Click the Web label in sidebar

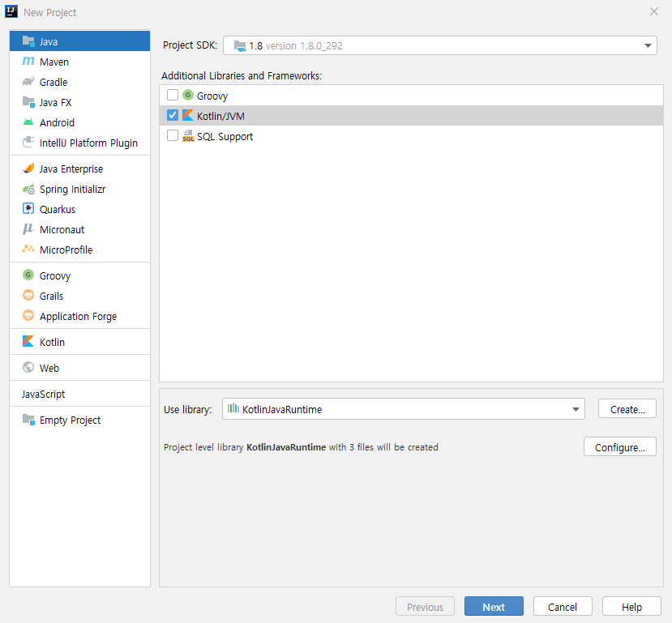[x=49, y=369]
